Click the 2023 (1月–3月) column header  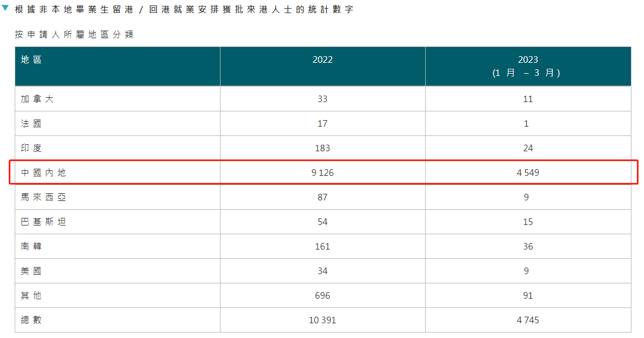[527, 66]
